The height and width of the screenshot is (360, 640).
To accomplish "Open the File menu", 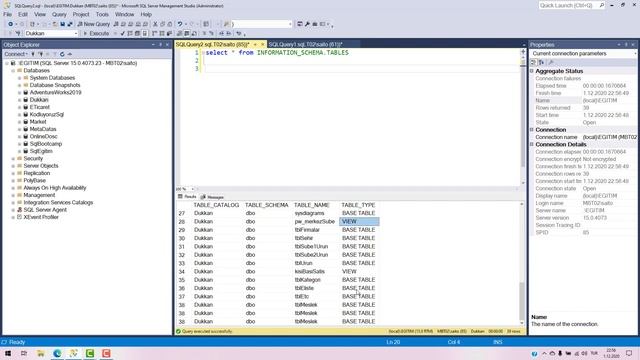I will pyautogui.click(x=7, y=14).
